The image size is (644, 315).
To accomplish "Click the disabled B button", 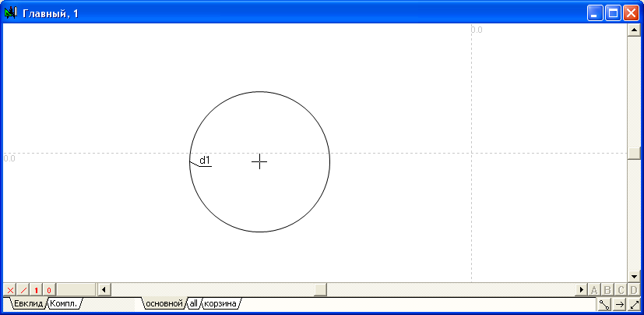I will coord(607,290).
